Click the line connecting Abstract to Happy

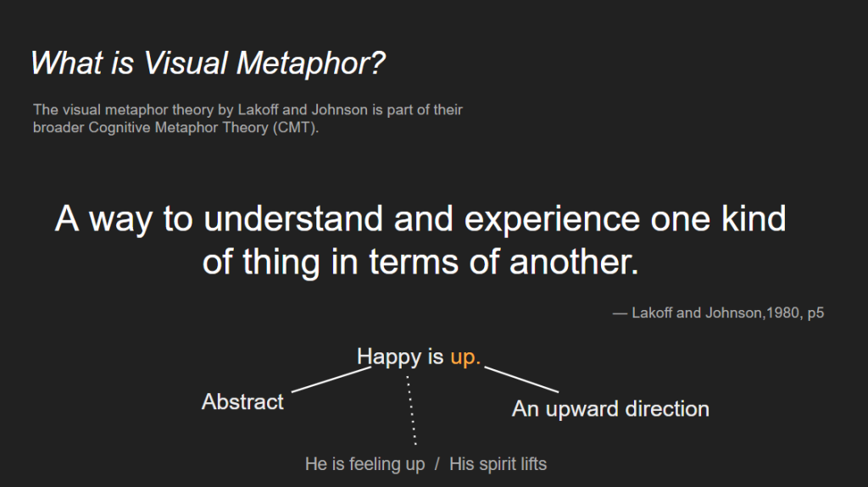pyautogui.click(x=331, y=379)
